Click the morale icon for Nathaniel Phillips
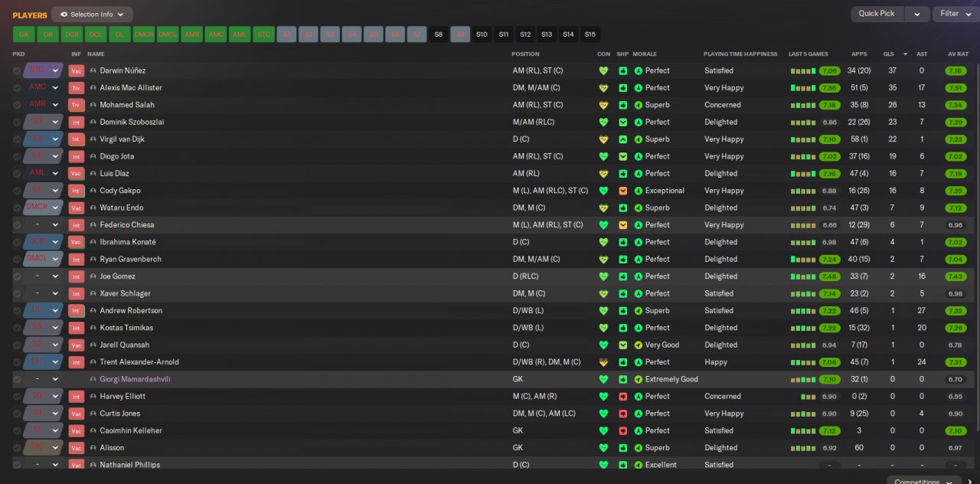This screenshot has width=980, height=484. click(x=639, y=465)
